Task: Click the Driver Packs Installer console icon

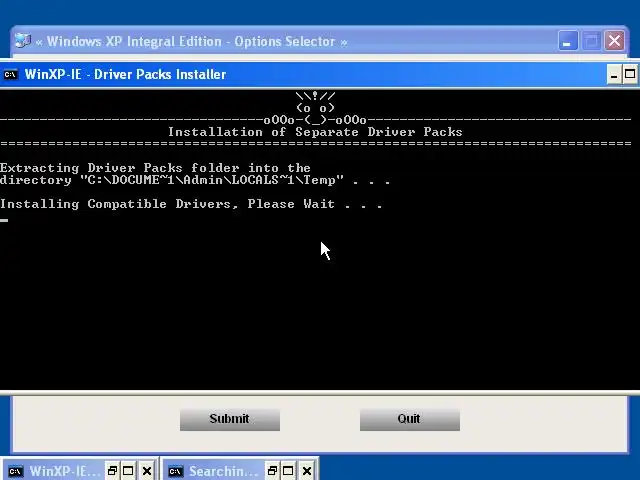Action: 11,75
